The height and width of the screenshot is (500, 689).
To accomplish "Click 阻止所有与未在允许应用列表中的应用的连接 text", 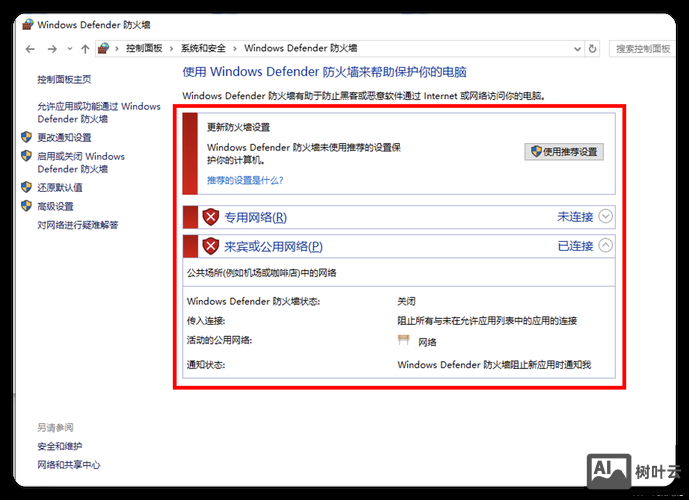I will click(x=487, y=321).
